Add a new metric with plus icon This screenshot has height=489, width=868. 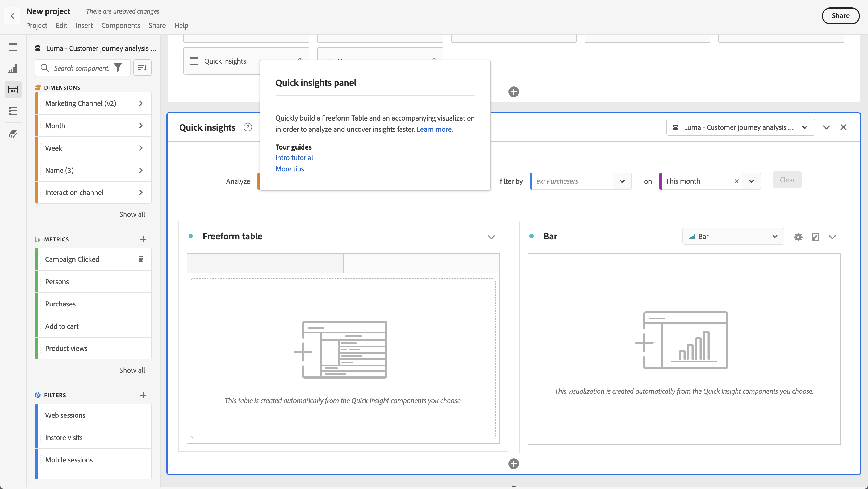click(143, 239)
